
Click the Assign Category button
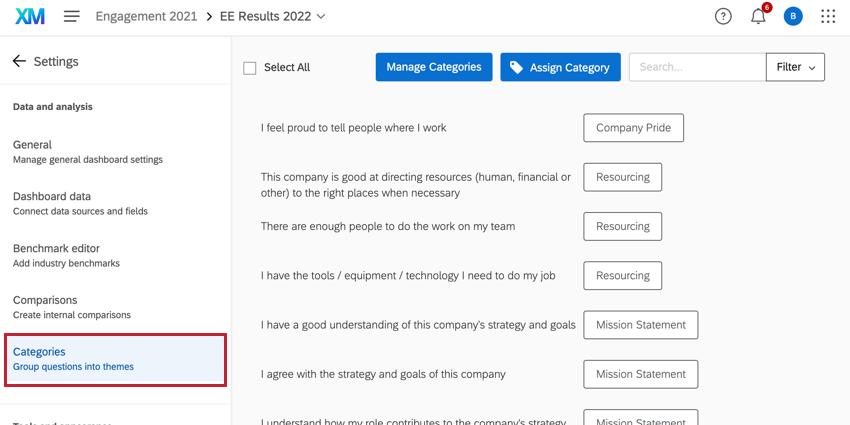pos(560,67)
